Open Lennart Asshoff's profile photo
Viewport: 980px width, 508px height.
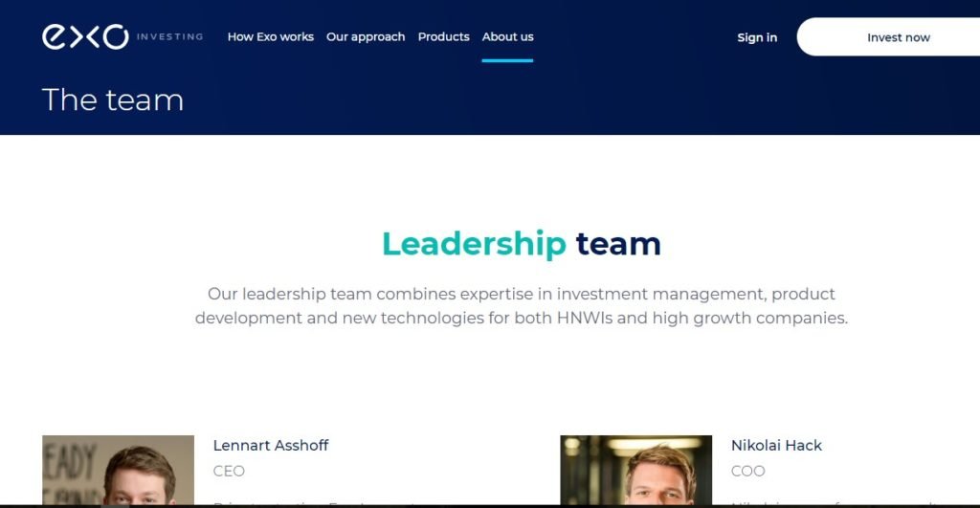coord(118,470)
